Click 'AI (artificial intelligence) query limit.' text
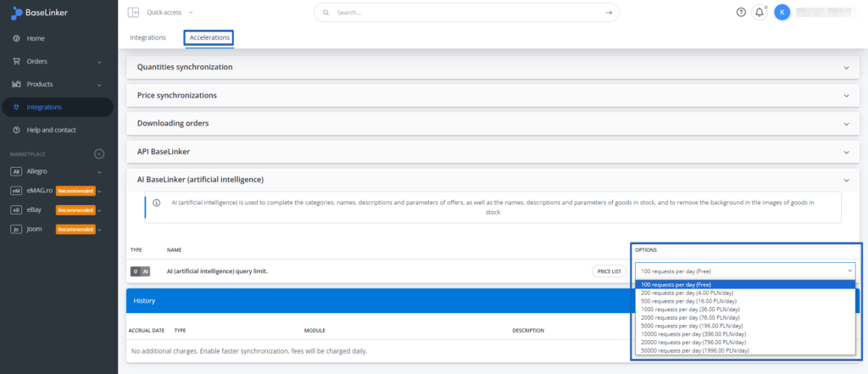 (217, 271)
